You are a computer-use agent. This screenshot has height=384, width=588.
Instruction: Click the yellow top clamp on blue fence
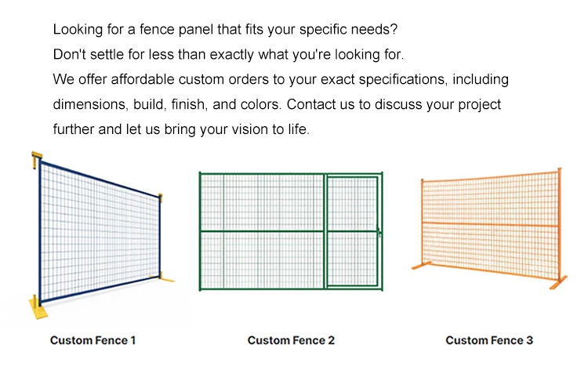click(37, 159)
